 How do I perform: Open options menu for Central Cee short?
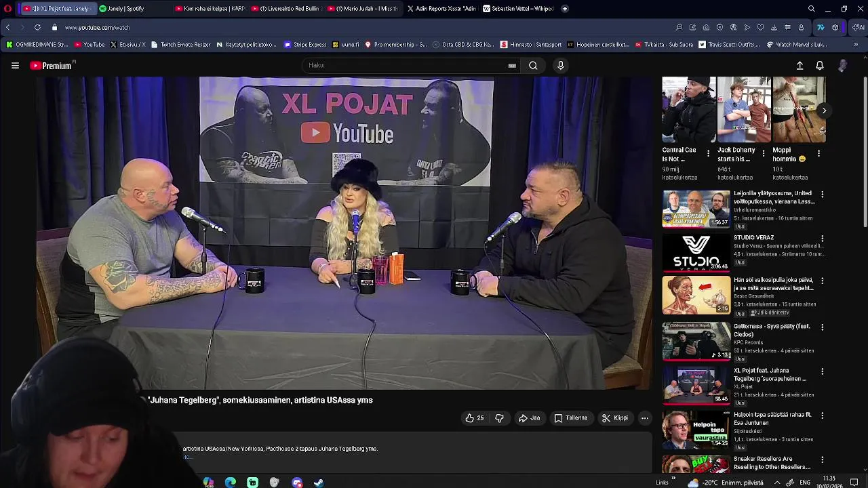coord(708,153)
